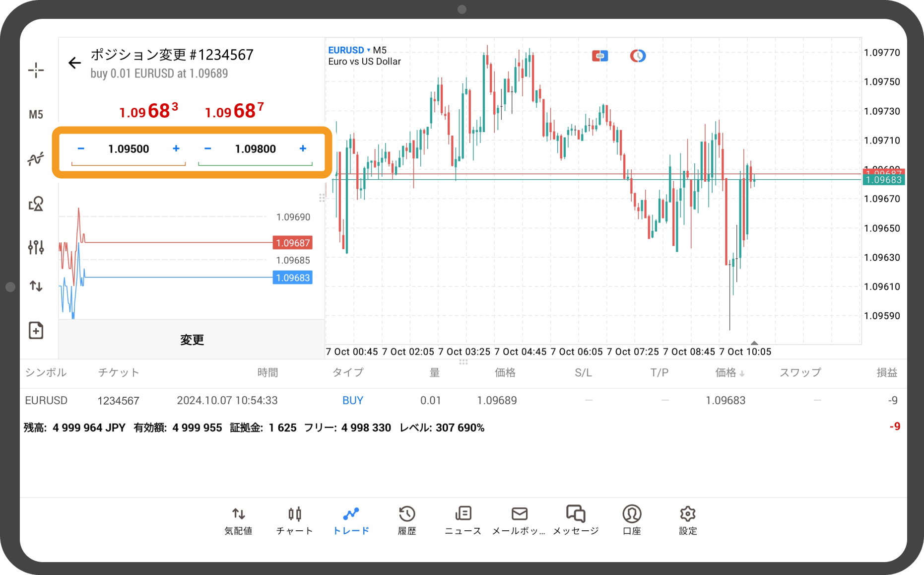Viewport: 924px width, 575px height.
Task: Click T/P column header
Action: 660,373
